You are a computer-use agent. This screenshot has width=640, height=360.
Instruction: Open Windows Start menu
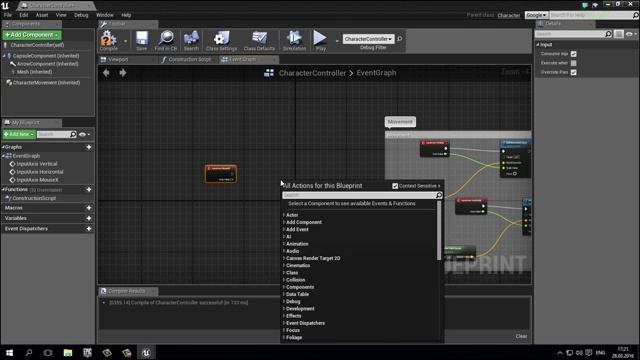(9, 353)
